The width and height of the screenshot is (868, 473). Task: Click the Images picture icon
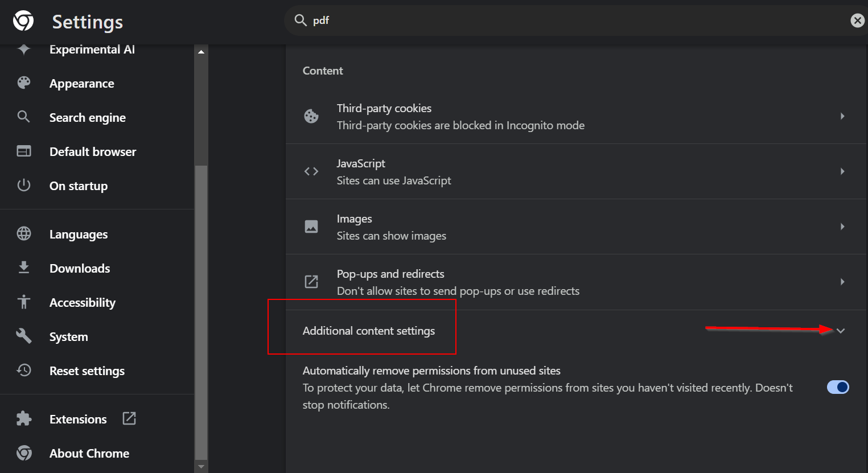(311, 227)
